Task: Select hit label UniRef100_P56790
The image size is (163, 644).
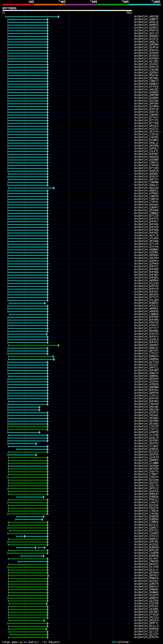Action: (x=146, y=76)
